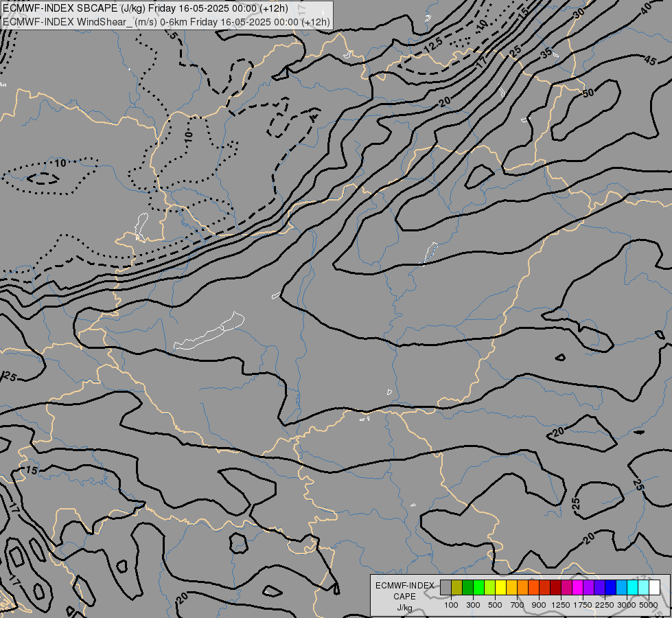The height and width of the screenshot is (618, 672).
Task: Click the legend value 900
Action: pos(539,605)
